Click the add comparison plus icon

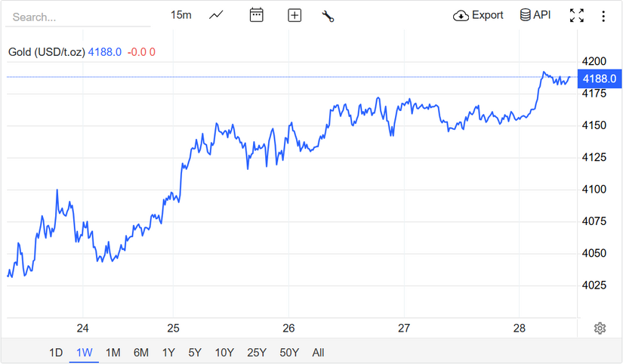point(295,15)
